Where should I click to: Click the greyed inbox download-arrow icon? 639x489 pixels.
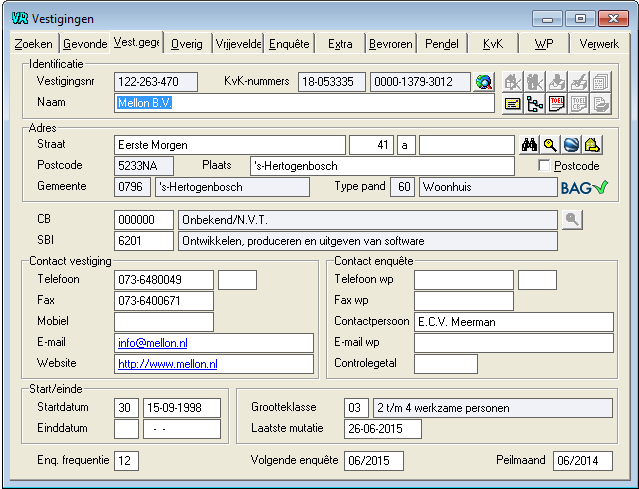click(556, 82)
